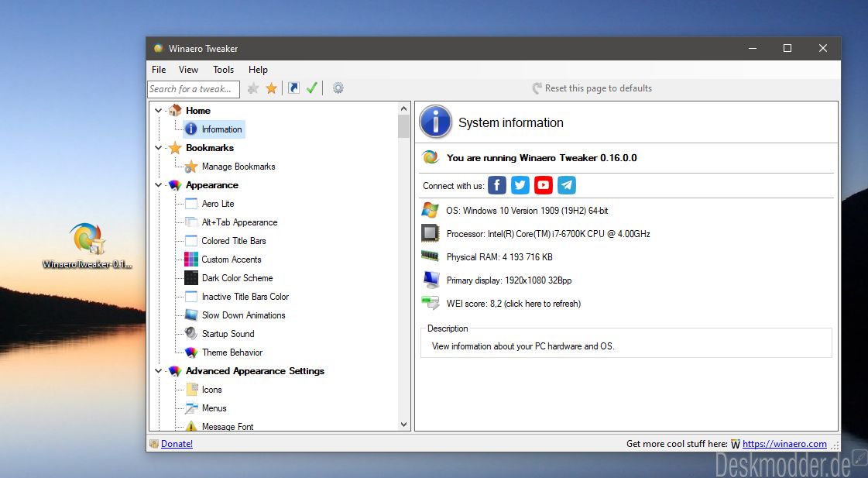868x478 pixels.
Task: Click the Menus tree item icon
Action: [x=191, y=408]
